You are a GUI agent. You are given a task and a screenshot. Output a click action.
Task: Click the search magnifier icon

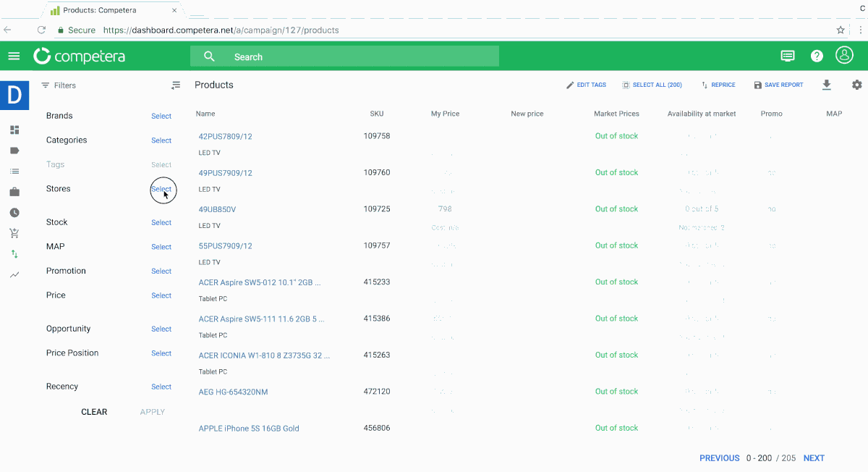(x=210, y=56)
